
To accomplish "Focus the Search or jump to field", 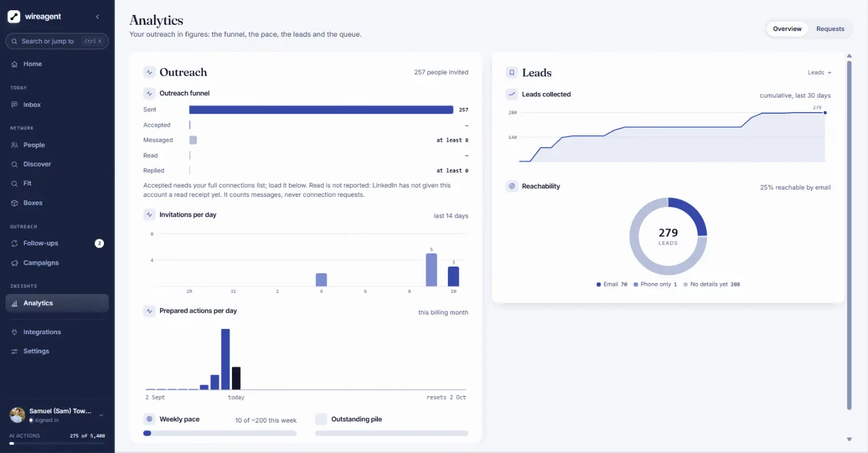I will [x=57, y=41].
